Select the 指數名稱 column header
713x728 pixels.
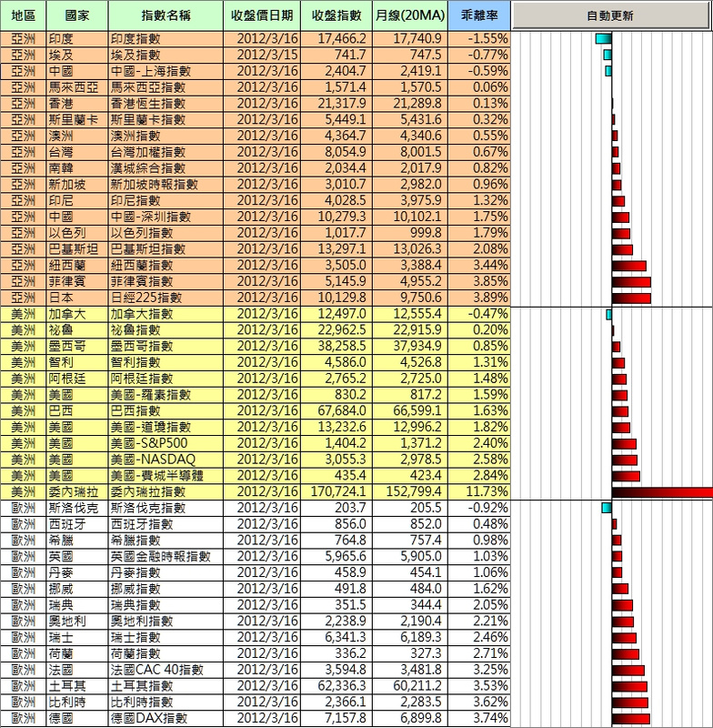[x=166, y=15]
